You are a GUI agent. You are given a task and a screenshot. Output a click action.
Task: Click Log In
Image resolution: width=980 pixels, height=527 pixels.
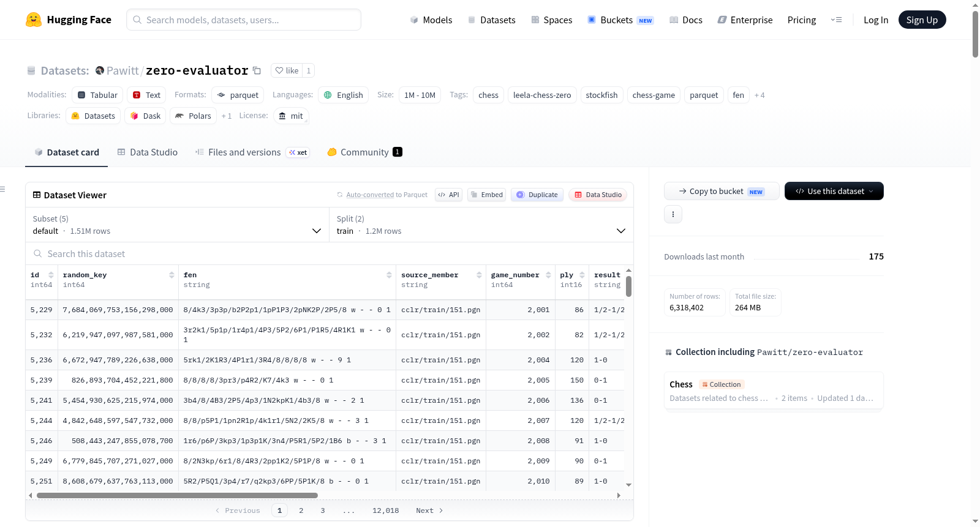click(x=876, y=20)
